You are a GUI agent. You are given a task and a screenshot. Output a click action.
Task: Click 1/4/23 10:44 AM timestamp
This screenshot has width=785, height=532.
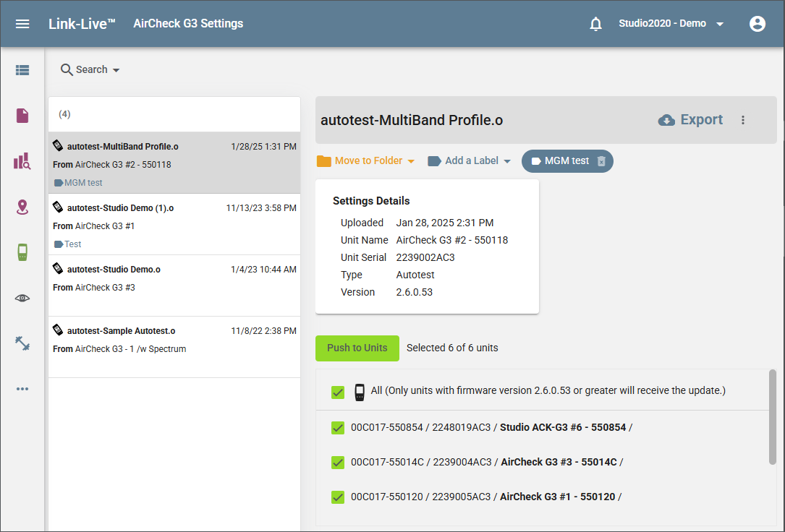coord(263,269)
